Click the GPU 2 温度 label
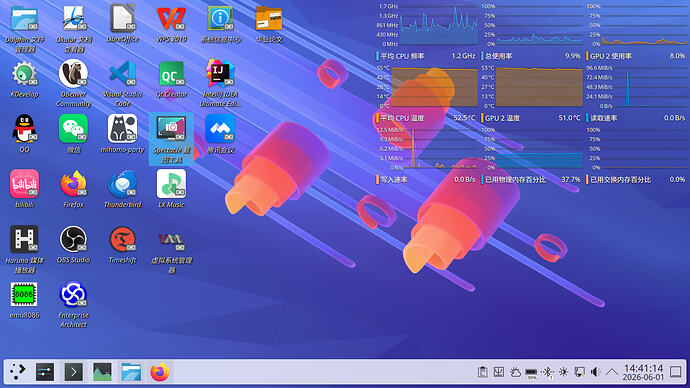Image resolution: width=690 pixels, height=388 pixels. click(502, 118)
